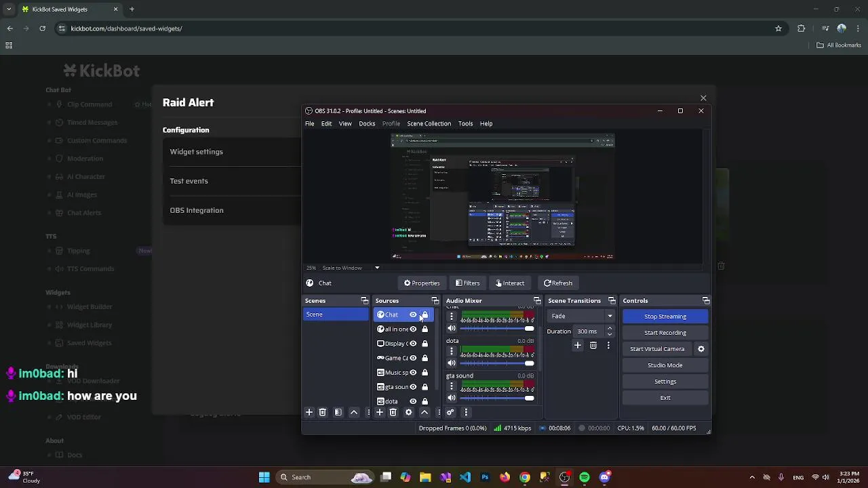Expand the Test events section
This screenshot has height=488, width=868.
[231, 181]
